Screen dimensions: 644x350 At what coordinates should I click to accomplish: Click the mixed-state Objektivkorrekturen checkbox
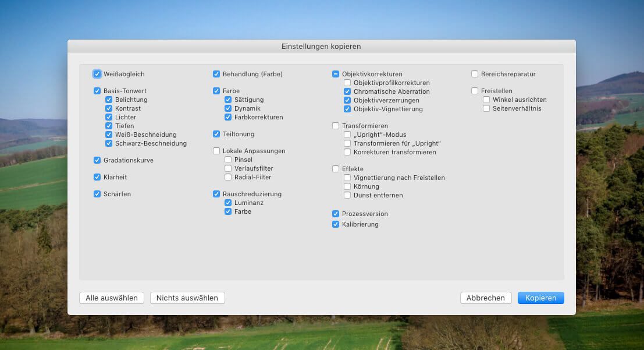point(336,74)
